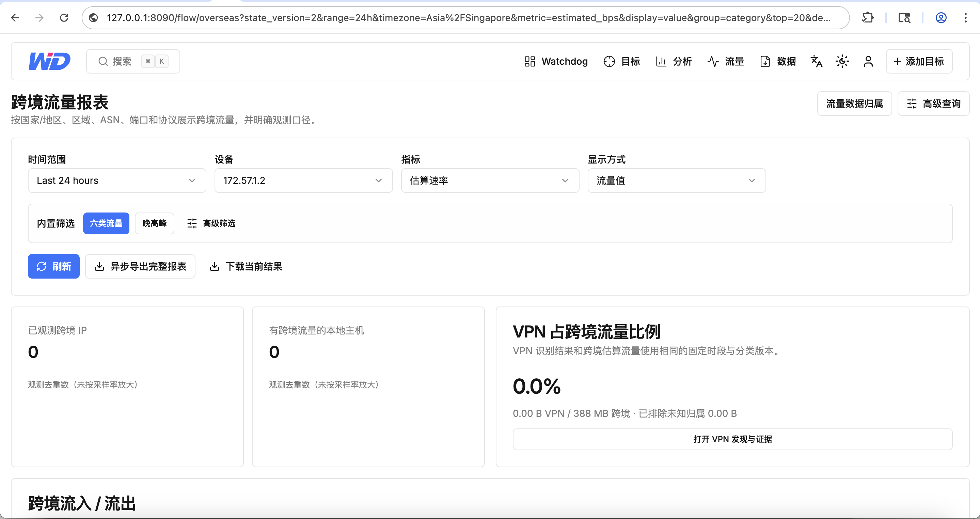
Task: Click the 流量数据归属 button
Action: (854, 104)
